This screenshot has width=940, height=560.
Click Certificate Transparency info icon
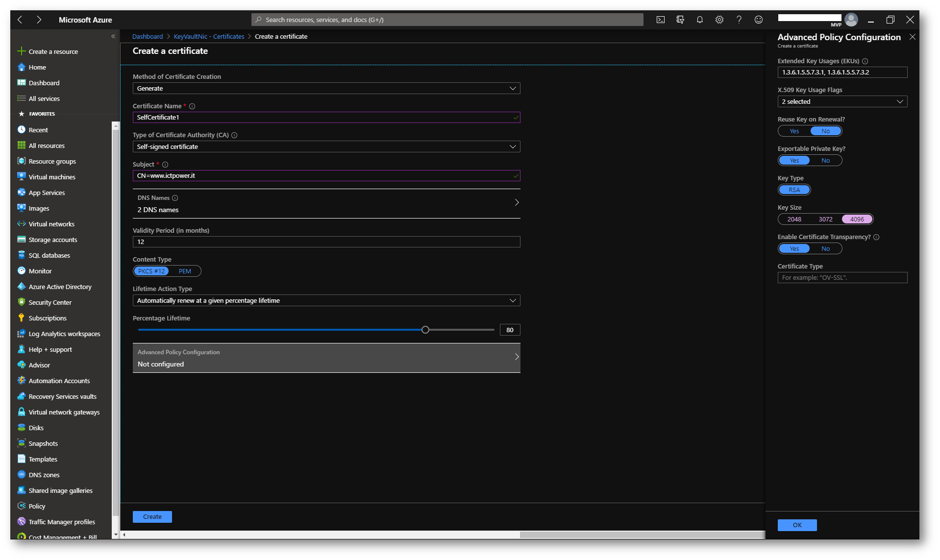tap(876, 237)
